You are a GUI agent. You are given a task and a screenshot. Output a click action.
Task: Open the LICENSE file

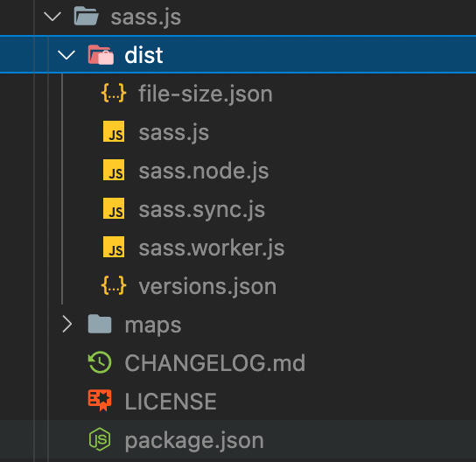[x=171, y=402]
